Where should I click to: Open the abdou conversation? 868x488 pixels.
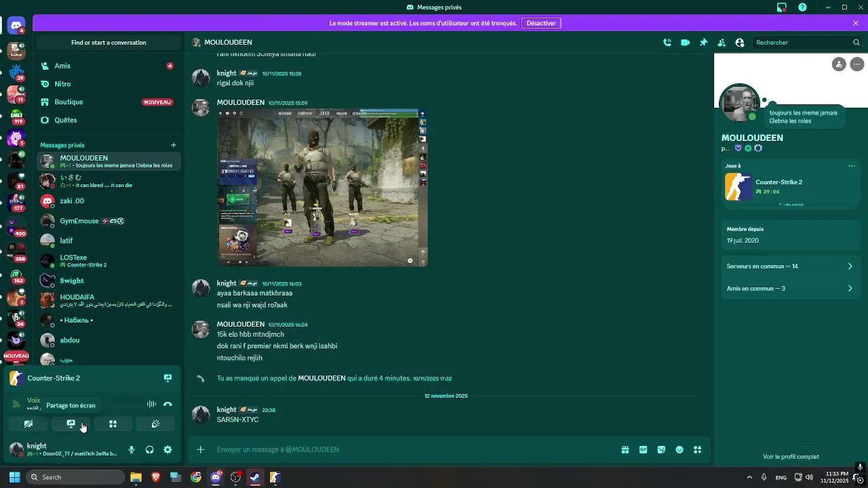108,340
